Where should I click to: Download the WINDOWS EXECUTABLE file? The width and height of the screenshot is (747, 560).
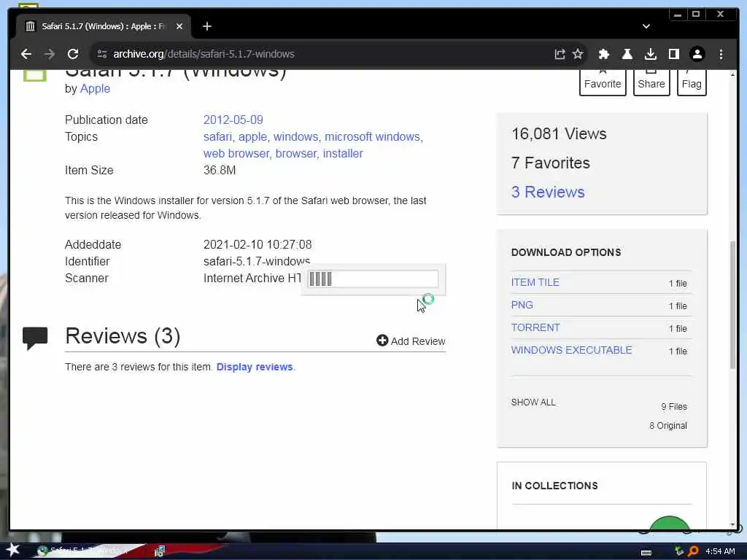[x=571, y=350]
